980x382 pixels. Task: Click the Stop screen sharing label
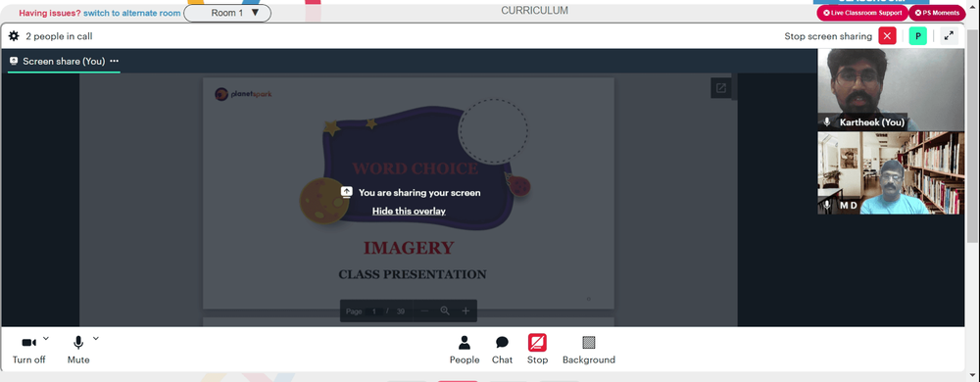point(828,36)
